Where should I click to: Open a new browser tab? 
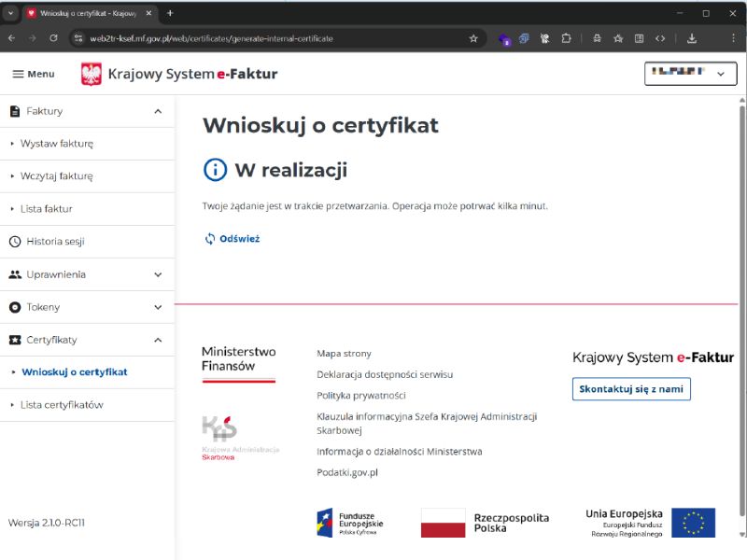pos(170,13)
